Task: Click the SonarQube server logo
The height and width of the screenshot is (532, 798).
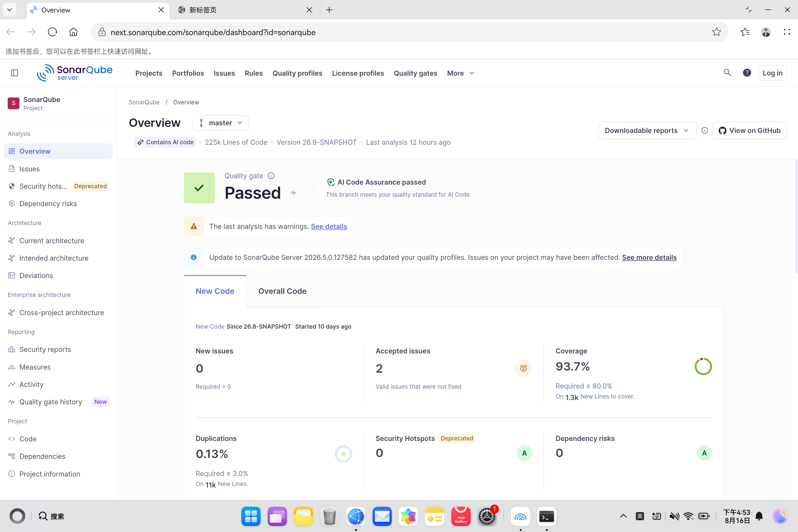Action: click(75, 73)
